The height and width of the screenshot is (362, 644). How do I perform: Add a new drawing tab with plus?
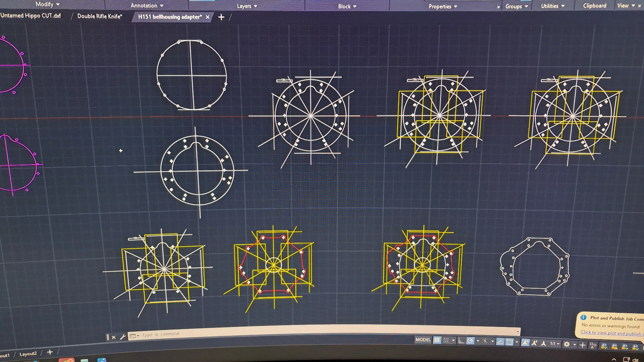click(221, 17)
